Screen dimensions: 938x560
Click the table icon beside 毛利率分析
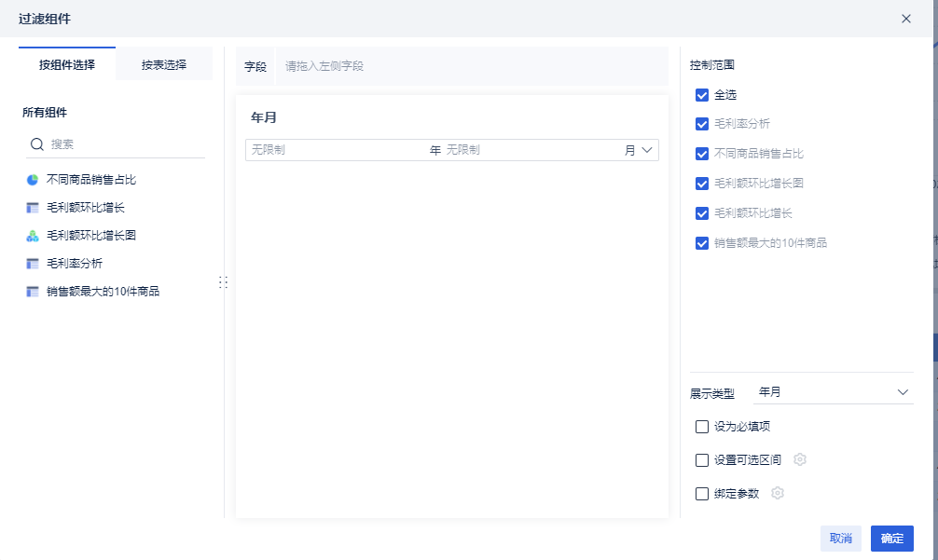pos(33,264)
